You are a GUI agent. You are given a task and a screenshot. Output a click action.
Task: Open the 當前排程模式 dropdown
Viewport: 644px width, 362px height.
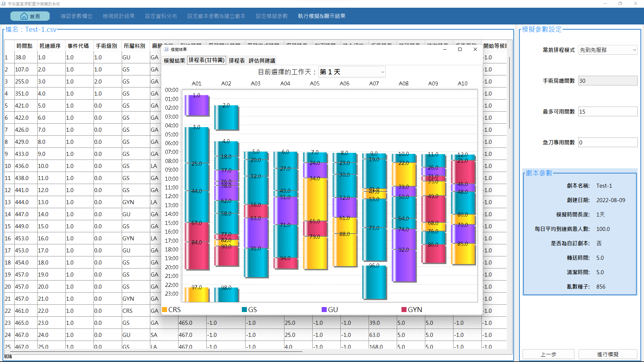[607, 50]
